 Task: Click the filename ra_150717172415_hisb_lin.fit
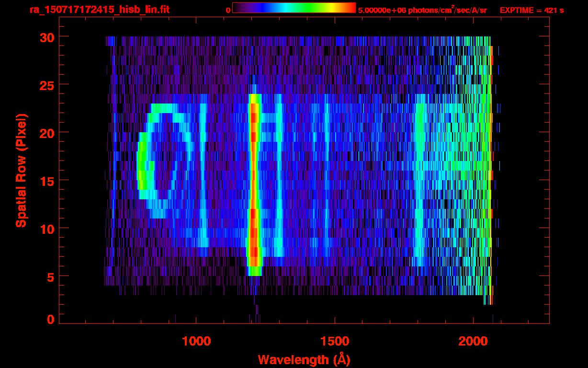(99, 9)
